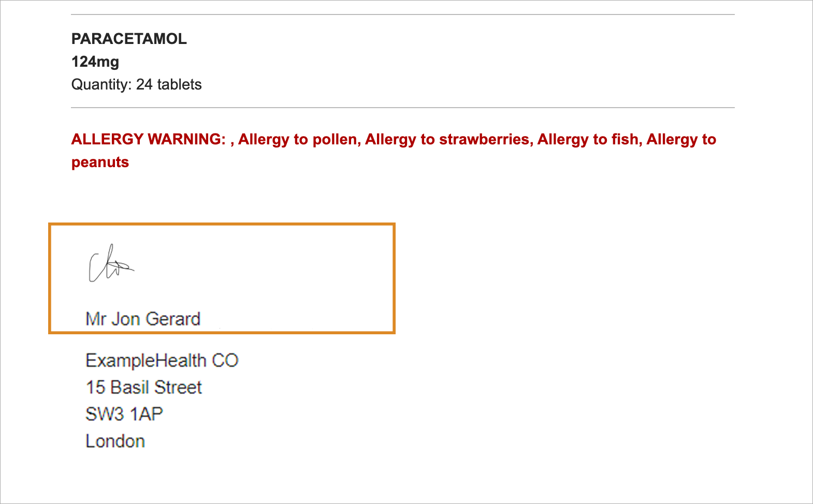
Task: Click the SW3 1AP postcode
Action: click(x=124, y=414)
